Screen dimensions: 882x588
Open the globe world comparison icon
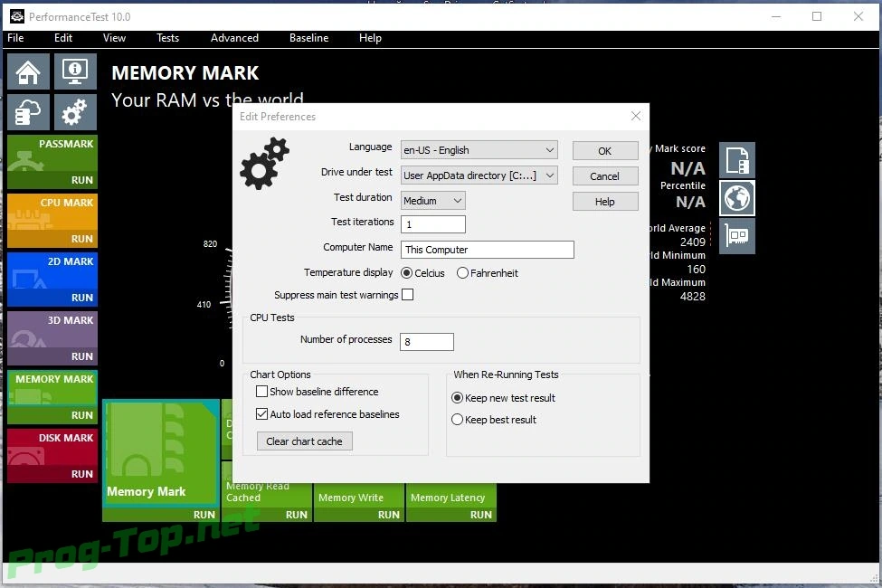737,198
